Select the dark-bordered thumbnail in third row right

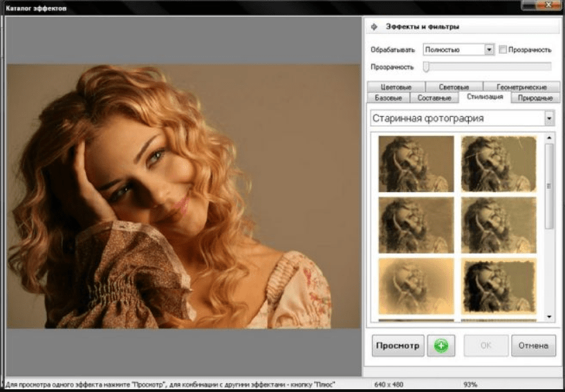pyautogui.click(x=499, y=286)
